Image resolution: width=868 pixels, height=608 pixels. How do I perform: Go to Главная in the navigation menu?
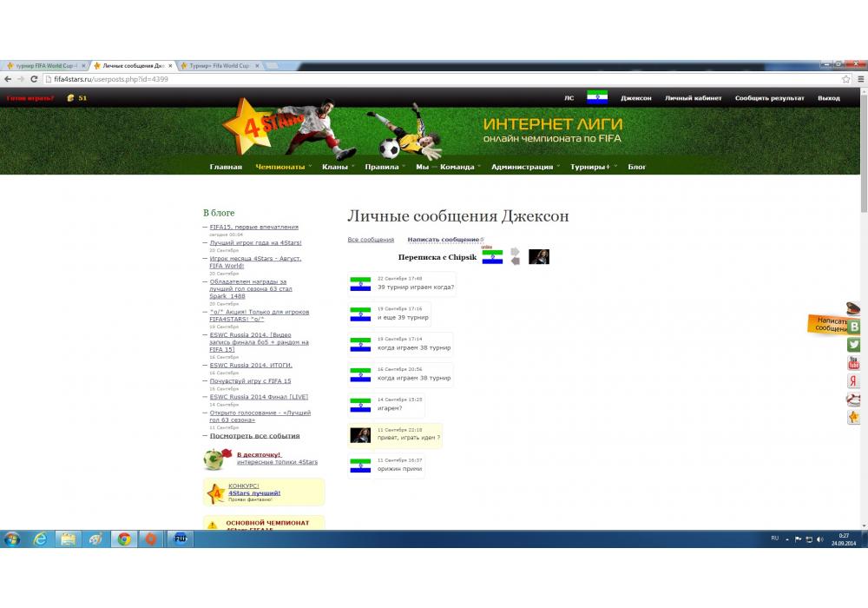click(226, 167)
